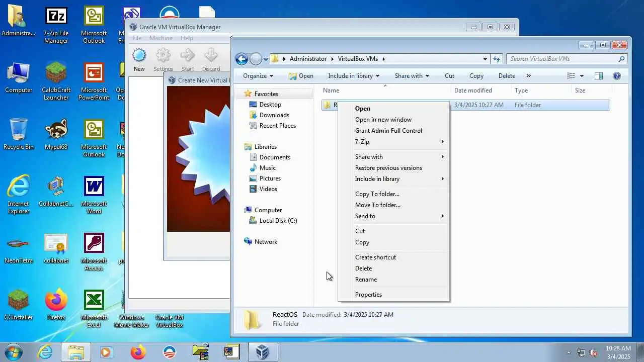644x362 pixels.
Task: Select the Microsoft PowerPoint desktop icon
Action: tap(94, 81)
